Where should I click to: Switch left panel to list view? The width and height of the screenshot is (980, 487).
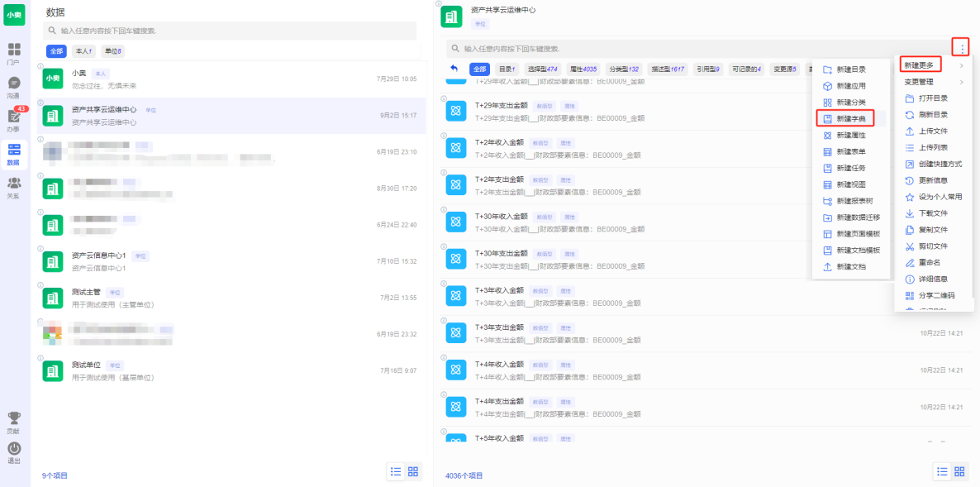click(396, 471)
